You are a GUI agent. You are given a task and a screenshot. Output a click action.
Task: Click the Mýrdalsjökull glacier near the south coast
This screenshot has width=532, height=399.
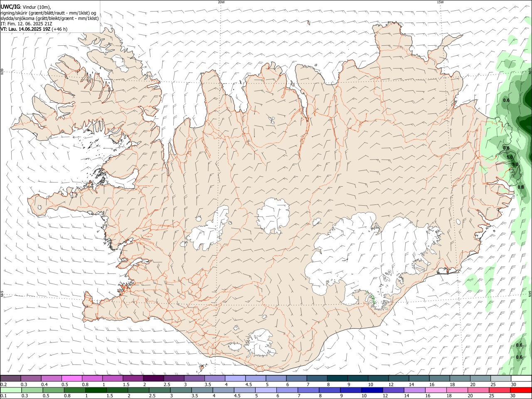coord(261,343)
